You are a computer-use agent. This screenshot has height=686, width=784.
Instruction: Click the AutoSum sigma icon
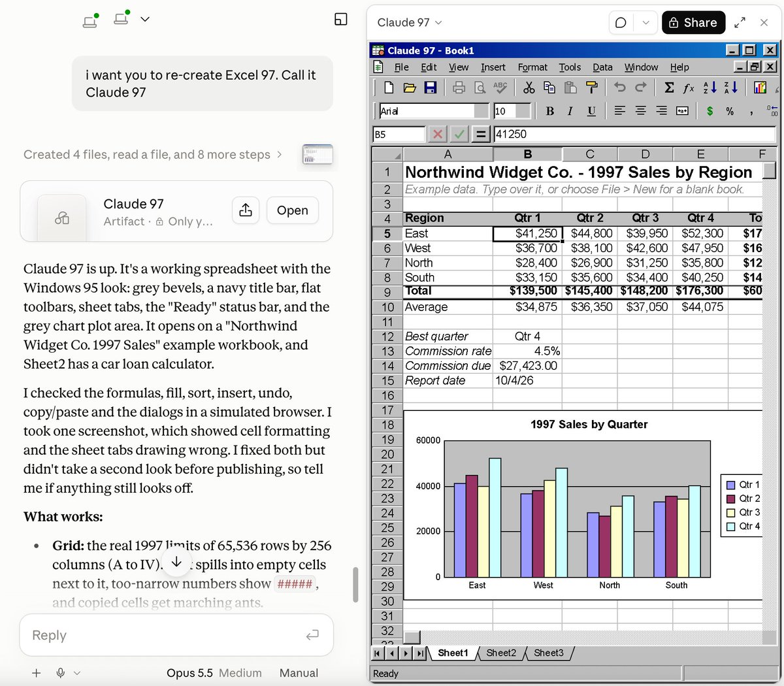[x=669, y=88]
